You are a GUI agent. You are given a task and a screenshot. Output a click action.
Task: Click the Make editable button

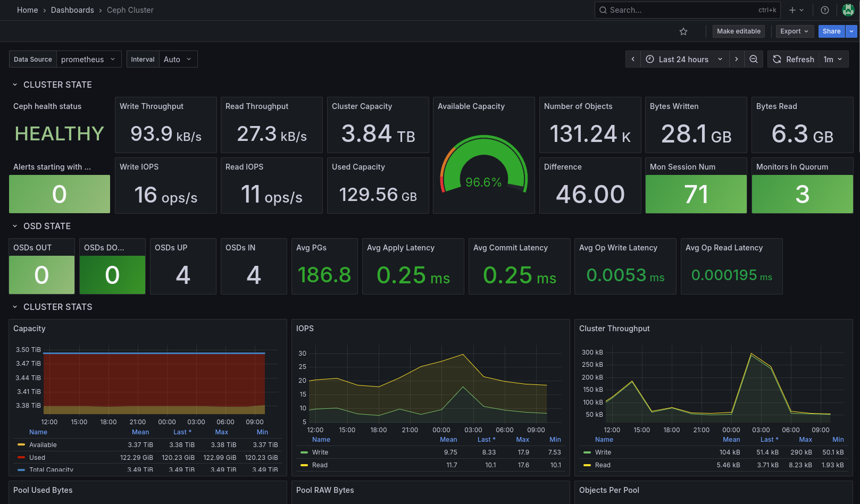click(x=738, y=31)
